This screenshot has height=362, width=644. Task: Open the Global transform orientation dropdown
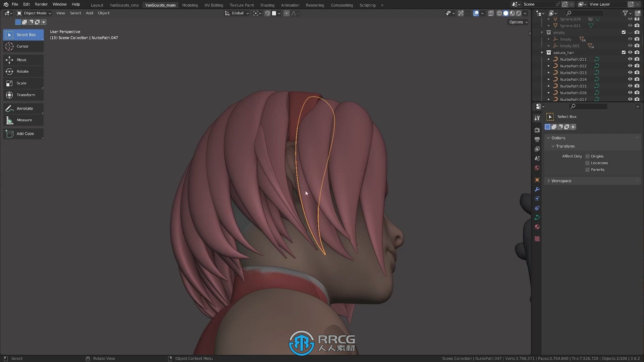pyautogui.click(x=237, y=13)
